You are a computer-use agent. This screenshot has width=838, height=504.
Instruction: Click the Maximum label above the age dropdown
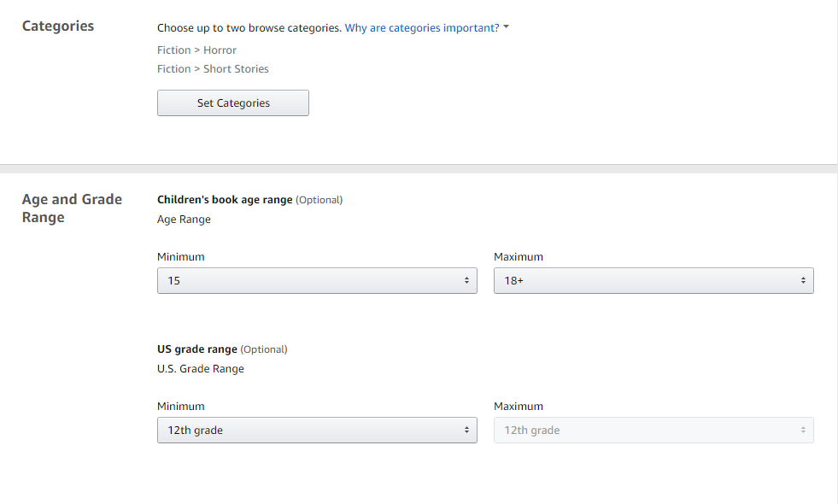click(519, 257)
